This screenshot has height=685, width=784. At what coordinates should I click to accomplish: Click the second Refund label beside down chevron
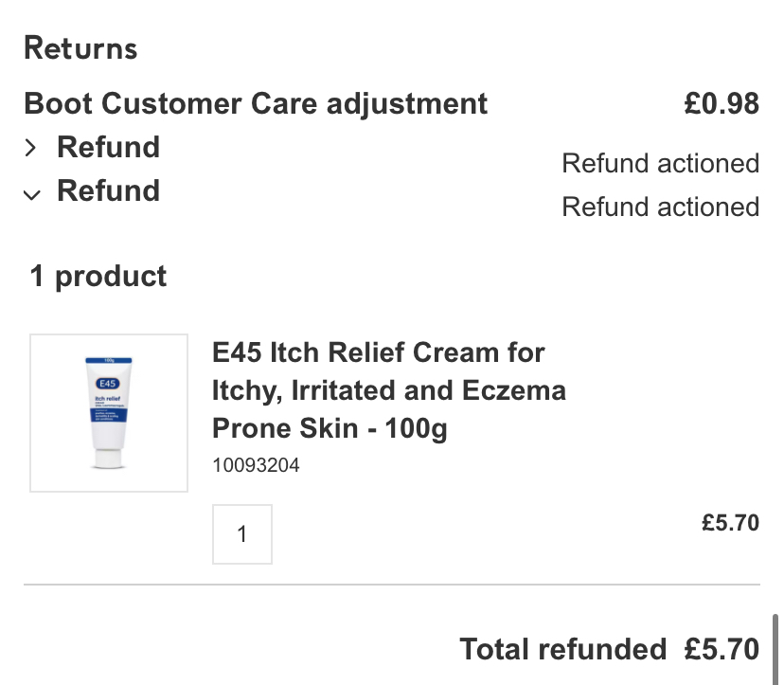click(x=108, y=191)
